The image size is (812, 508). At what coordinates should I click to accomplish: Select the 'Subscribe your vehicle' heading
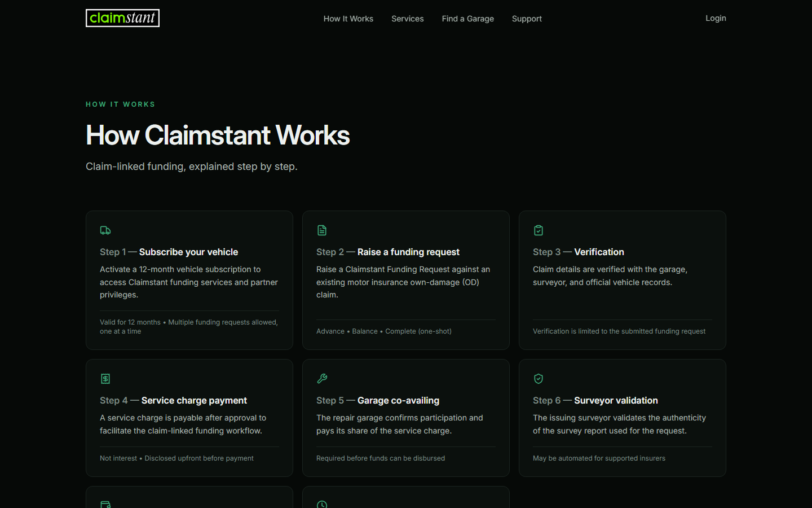[x=188, y=252]
